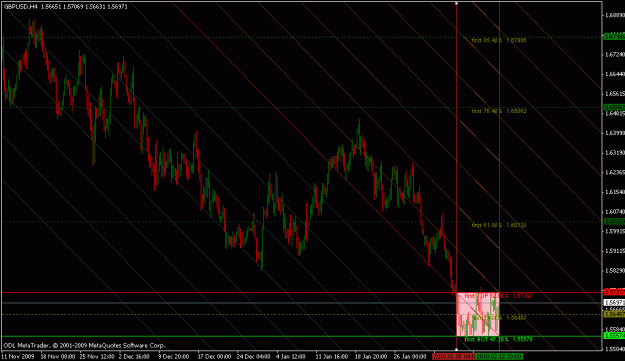Screen dimensions: 625x361
Task: Click the bright green 1.55578 price axis tag
Action: [x=614, y=336]
